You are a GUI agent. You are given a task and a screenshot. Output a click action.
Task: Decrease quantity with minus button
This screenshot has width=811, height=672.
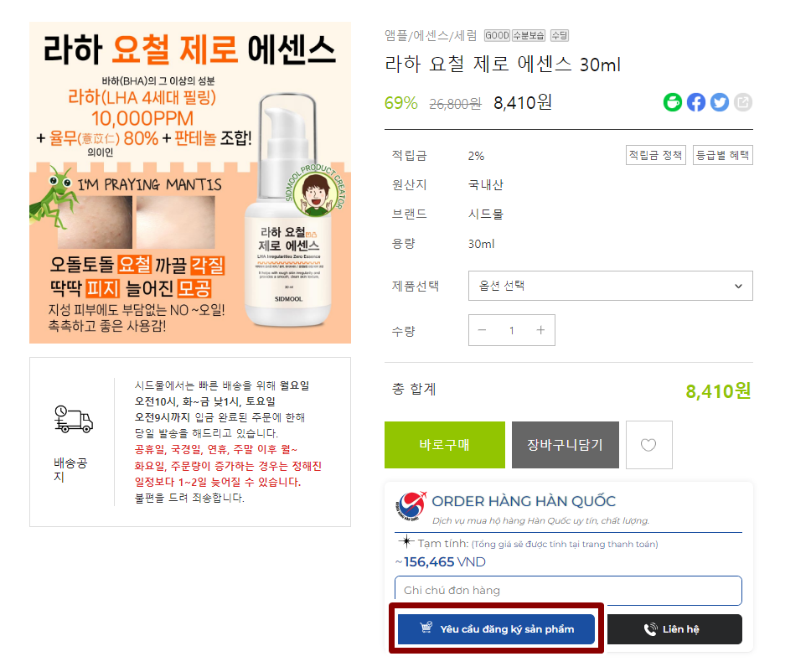tap(482, 330)
